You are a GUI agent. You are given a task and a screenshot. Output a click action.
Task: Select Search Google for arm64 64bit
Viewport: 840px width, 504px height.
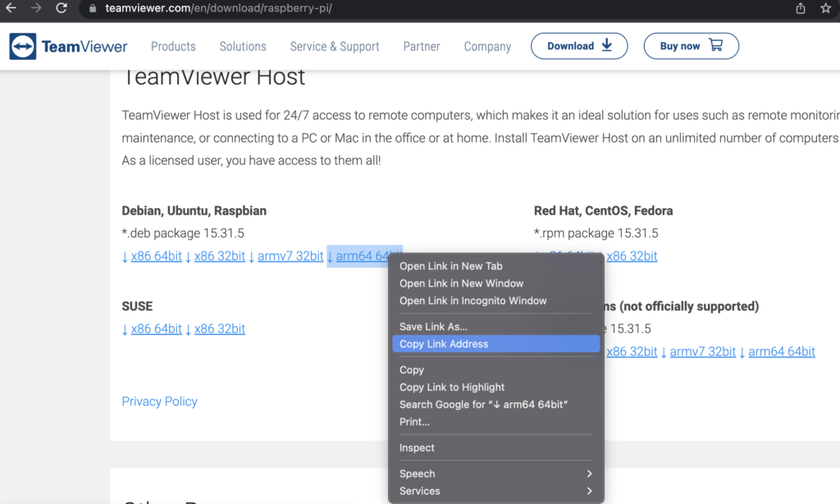coord(496,405)
